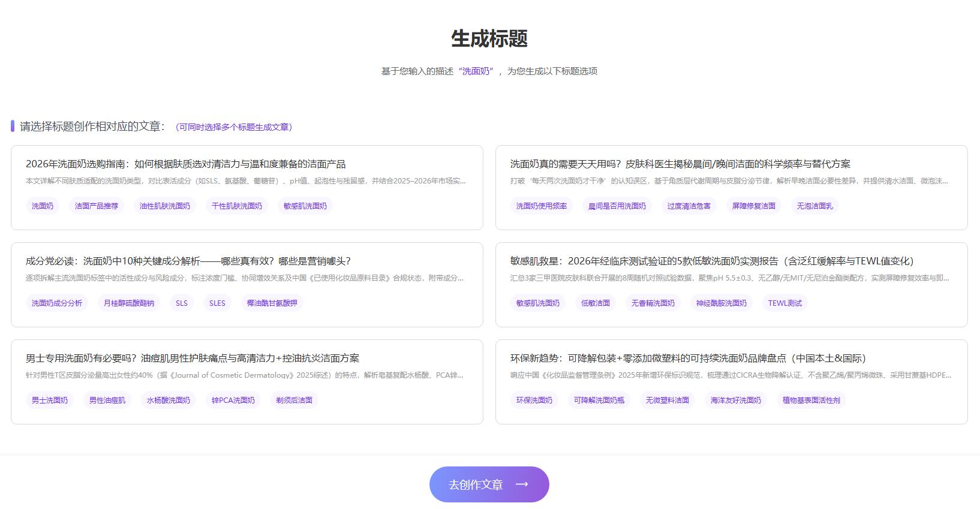Choose the 成分党必读 title card
Screen dimensions: 980x509
(247, 285)
